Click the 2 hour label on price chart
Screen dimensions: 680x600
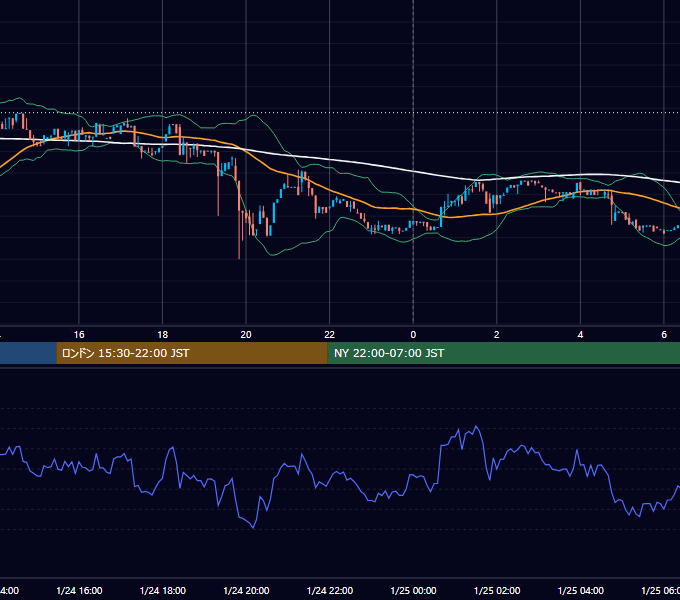pos(497,335)
